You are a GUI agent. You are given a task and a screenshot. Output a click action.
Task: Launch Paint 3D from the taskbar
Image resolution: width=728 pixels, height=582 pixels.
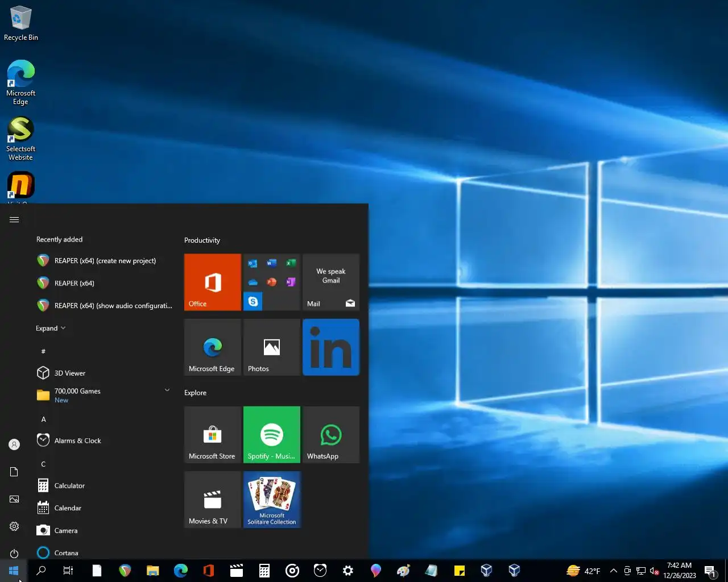(x=376, y=571)
